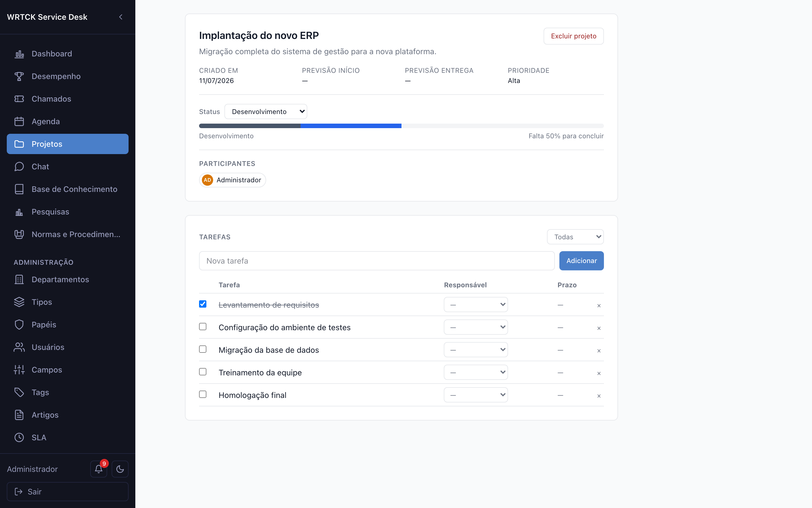Click the Responsável column header
812x508 pixels.
465,285
